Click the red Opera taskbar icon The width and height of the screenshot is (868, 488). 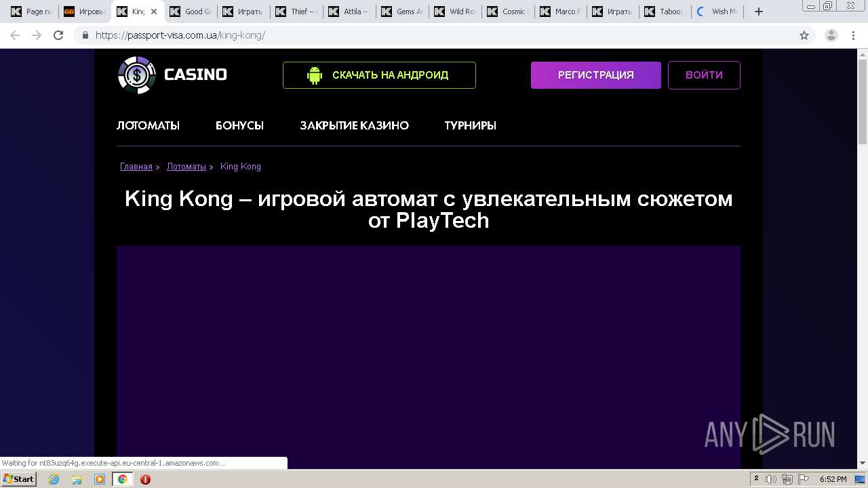(x=145, y=479)
